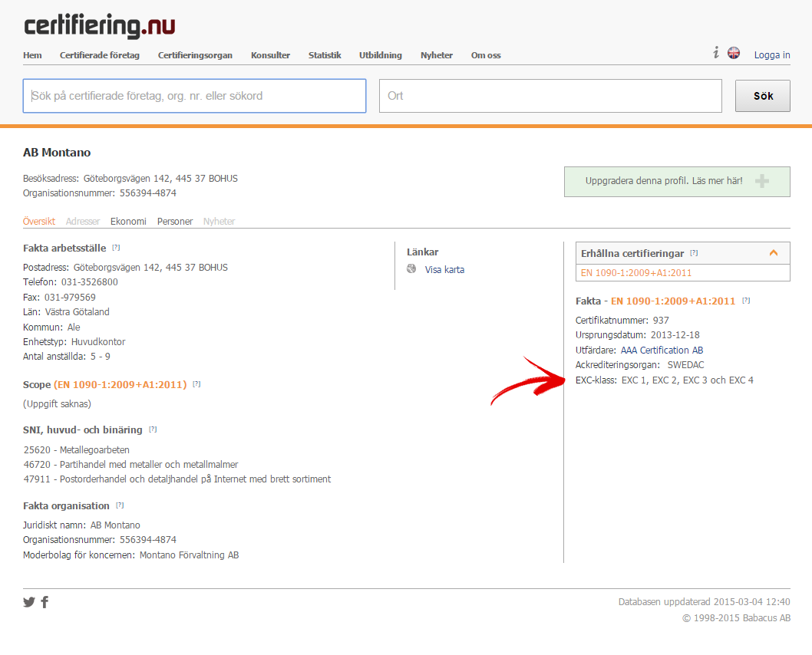Click the globe icon next to Visa karta
Viewport: 812px width, 655px height.
click(411, 268)
